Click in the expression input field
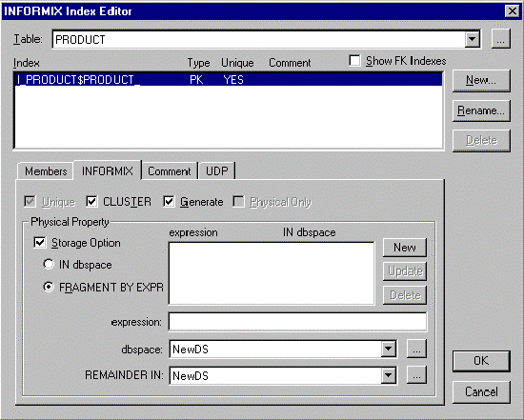524x420 pixels. [297, 322]
